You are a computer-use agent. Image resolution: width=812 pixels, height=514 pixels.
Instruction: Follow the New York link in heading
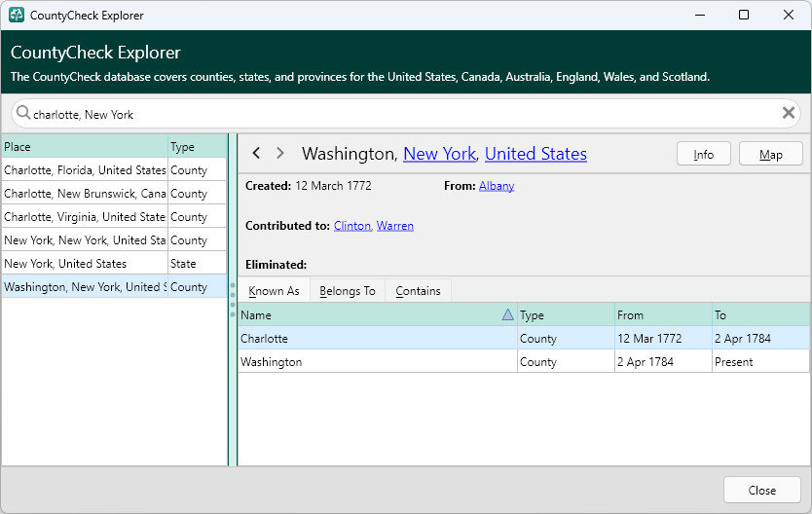tap(439, 154)
